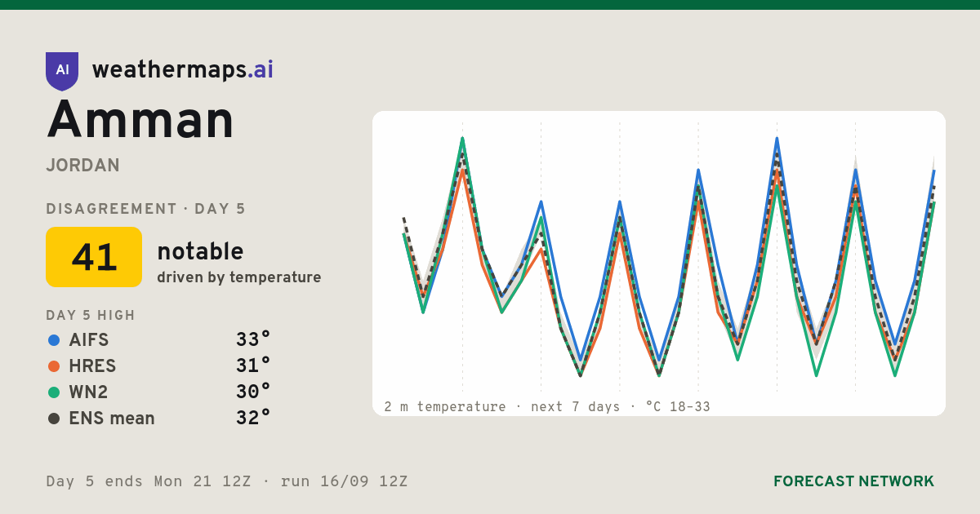Click the run 16/09 12Z footer text
The height and width of the screenshot is (514, 980).
pos(344,481)
